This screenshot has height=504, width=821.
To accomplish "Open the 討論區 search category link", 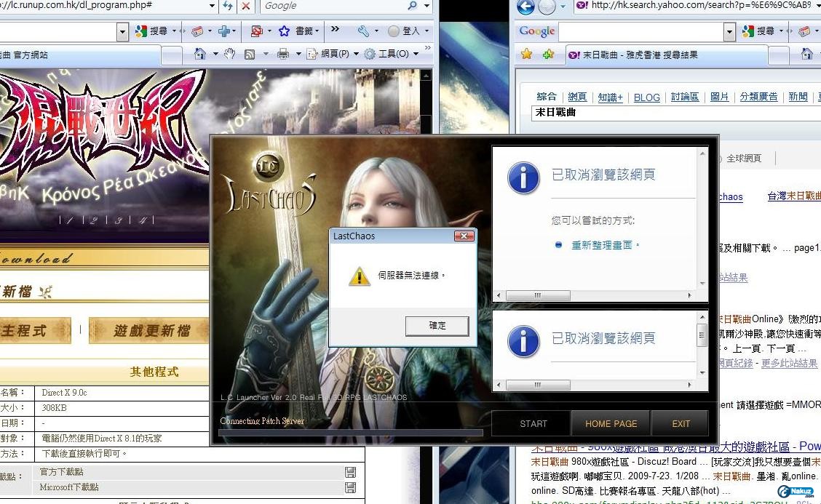I will 685,97.
